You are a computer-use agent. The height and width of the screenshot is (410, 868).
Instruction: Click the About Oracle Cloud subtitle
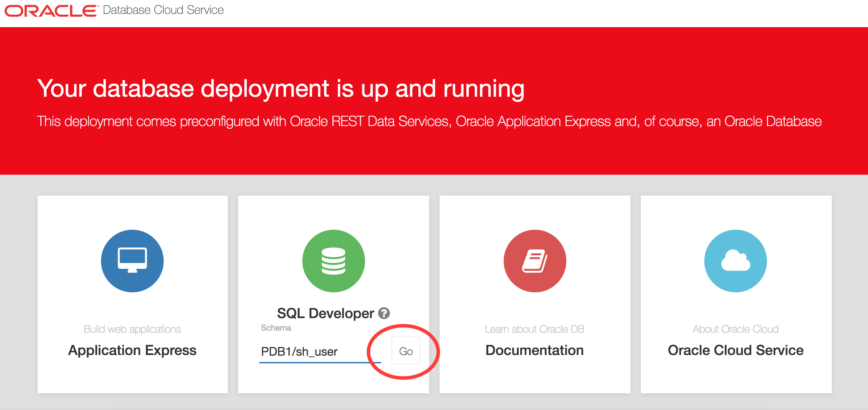click(735, 329)
